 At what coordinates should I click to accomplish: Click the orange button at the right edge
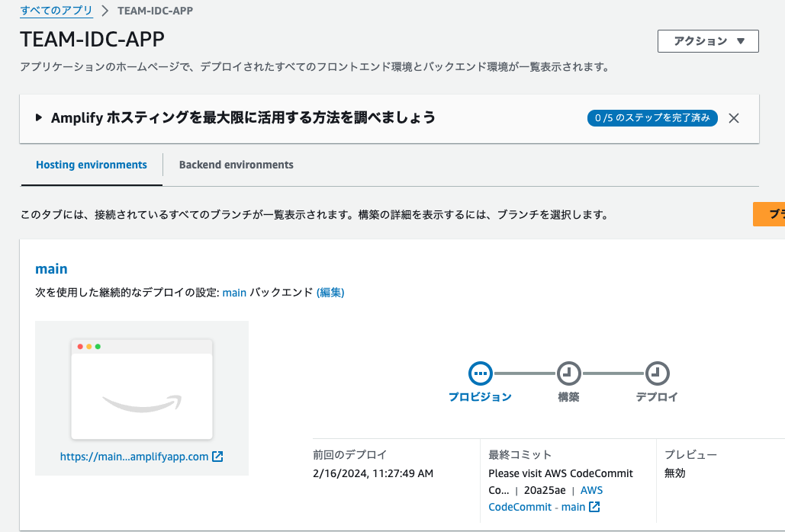[x=769, y=214]
